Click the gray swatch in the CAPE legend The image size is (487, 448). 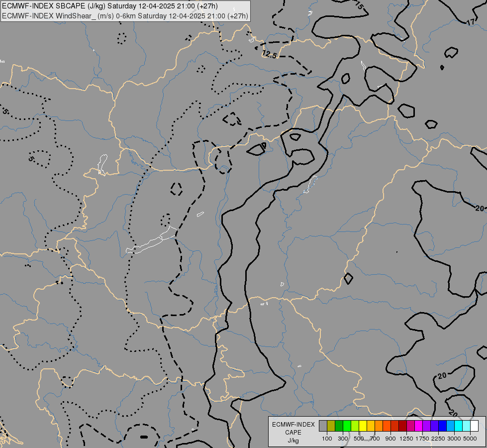(x=323, y=426)
